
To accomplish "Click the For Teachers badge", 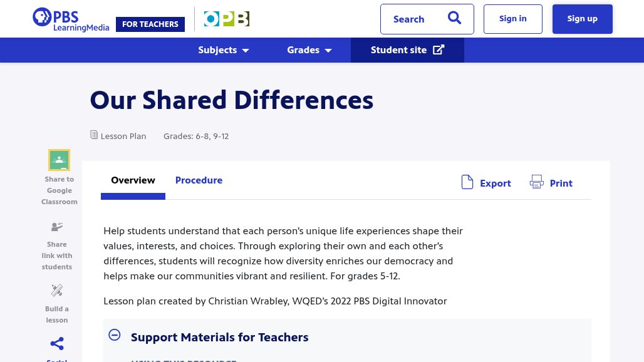I will pos(150,24).
